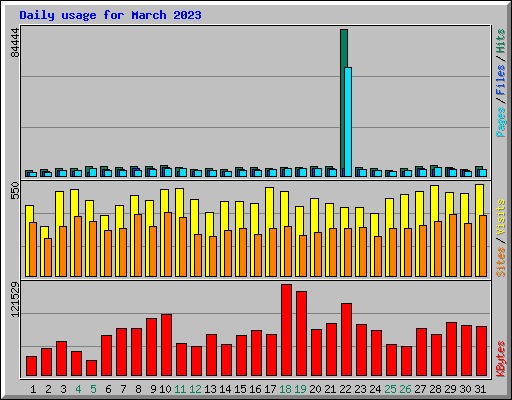512x400 pixels.
Task: Click the orange Sites bar for day 10
Action: [168, 244]
